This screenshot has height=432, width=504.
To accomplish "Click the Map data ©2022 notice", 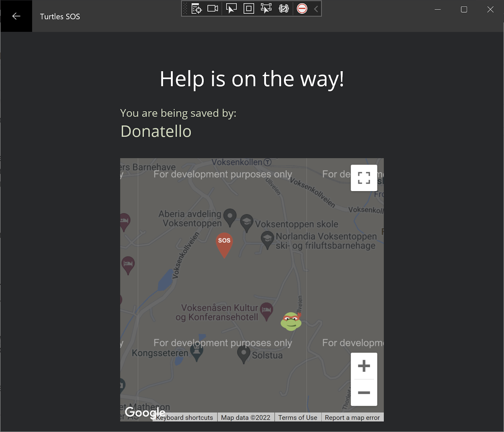I will [246, 418].
